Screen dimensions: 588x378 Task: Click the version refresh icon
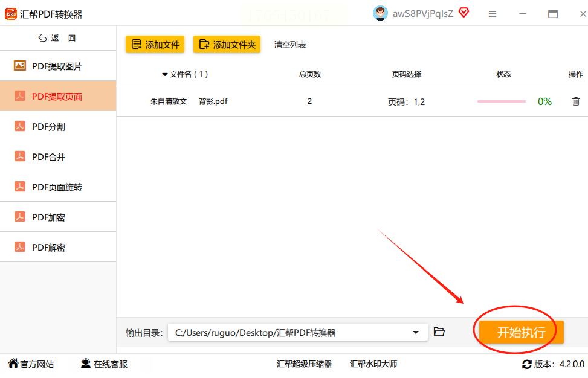[x=526, y=364]
